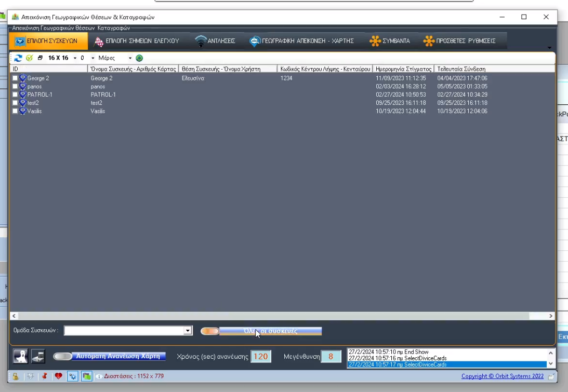This screenshot has width=568, height=392.
Task: Toggle the Αυτόματη Ανανέωση Χάρτη switch
Action: point(62,356)
